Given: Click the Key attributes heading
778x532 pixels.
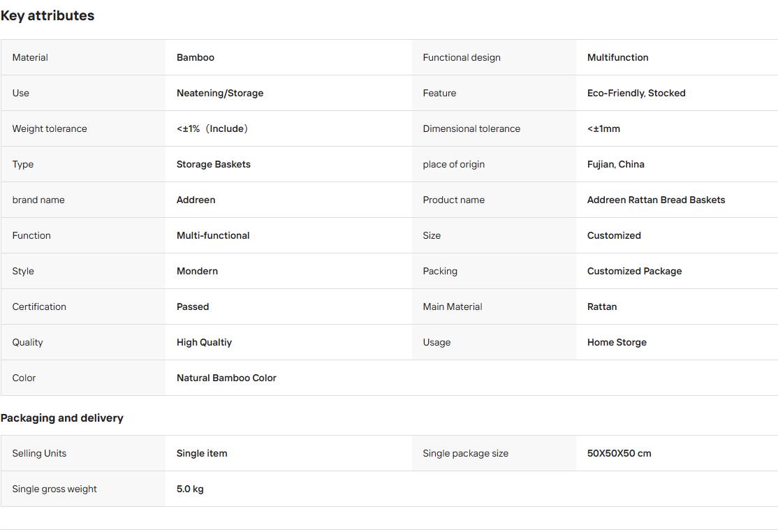Looking at the screenshot, I should tap(47, 16).
